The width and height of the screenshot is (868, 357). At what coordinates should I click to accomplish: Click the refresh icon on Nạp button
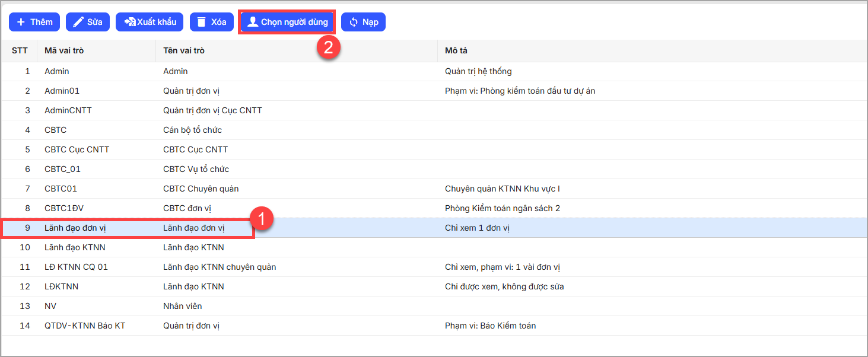pyautogui.click(x=354, y=22)
